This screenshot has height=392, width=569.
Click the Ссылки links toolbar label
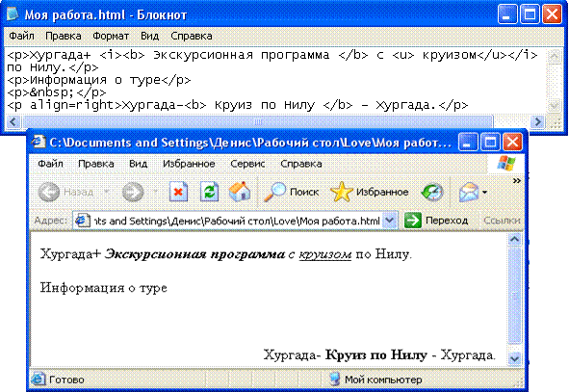502,221
